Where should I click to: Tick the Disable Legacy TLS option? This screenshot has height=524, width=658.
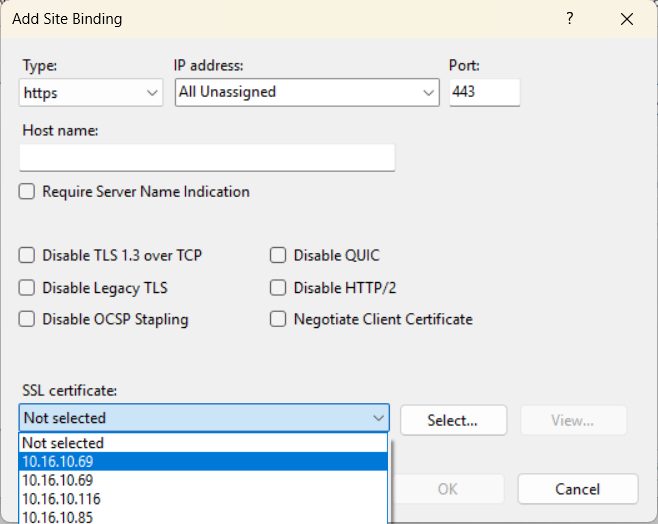click(x=27, y=288)
